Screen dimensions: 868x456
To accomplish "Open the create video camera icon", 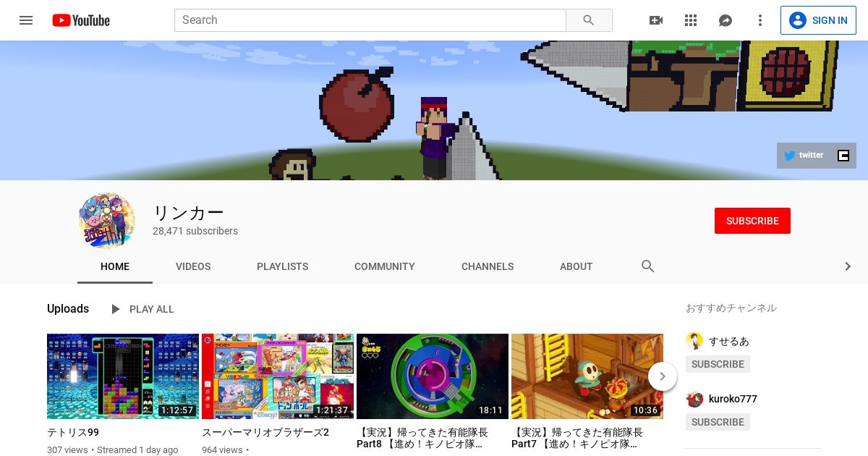I will click(656, 20).
